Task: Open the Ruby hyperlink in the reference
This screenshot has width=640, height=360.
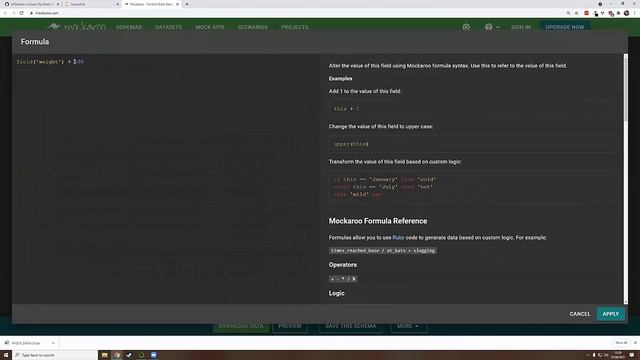Action: pos(398,238)
